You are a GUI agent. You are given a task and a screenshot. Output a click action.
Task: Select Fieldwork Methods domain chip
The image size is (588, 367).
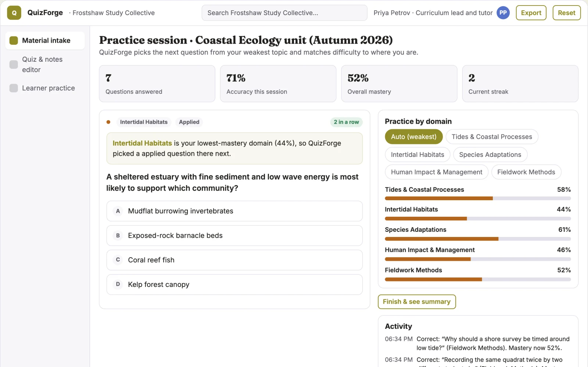tap(526, 172)
